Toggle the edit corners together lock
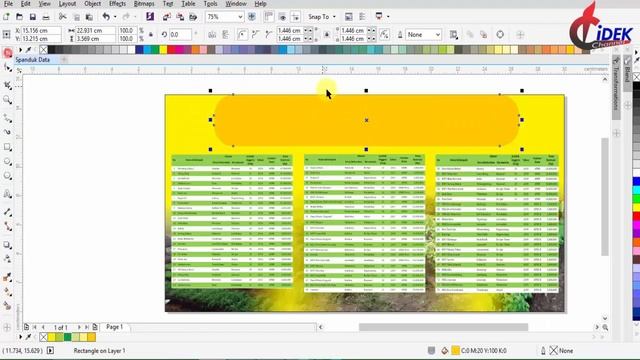The image size is (640, 360). [x=327, y=35]
